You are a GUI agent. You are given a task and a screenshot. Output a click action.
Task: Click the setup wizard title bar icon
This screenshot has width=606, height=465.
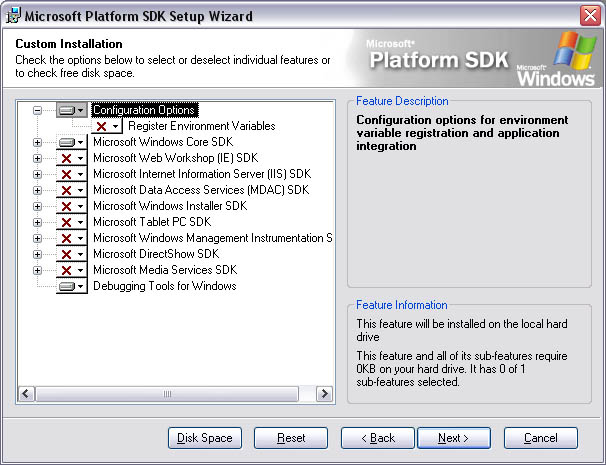pos(13,16)
